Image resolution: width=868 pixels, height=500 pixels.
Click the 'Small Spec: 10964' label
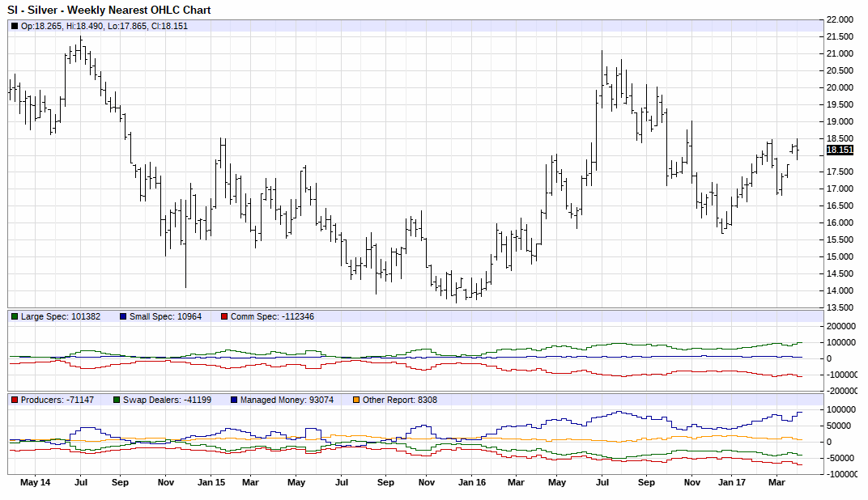click(165, 316)
